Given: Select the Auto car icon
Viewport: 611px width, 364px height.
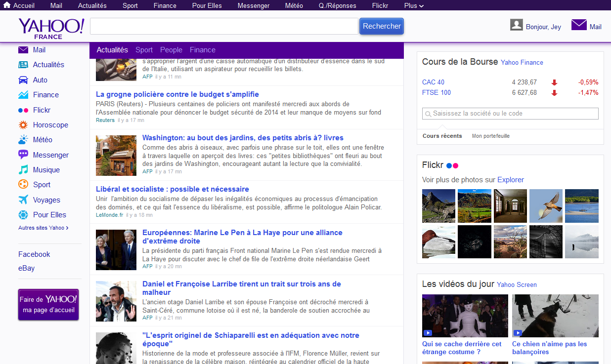Looking at the screenshot, I should click(23, 80).
